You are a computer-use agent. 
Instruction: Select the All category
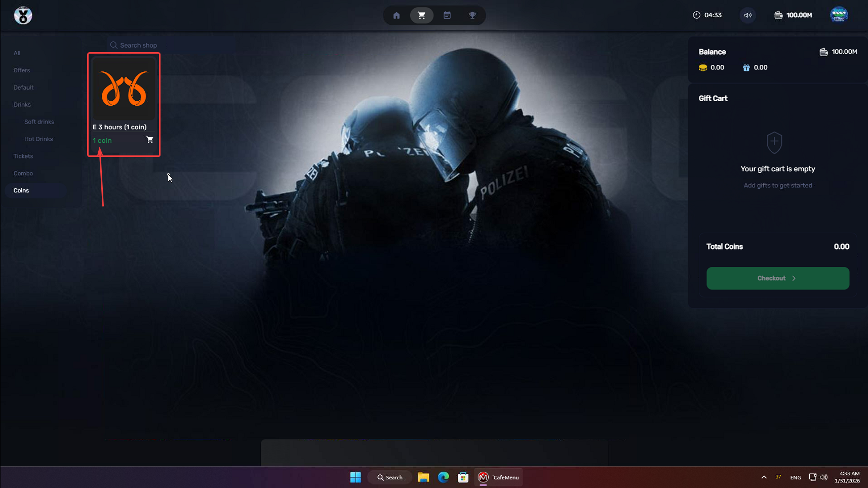(17, 53)
